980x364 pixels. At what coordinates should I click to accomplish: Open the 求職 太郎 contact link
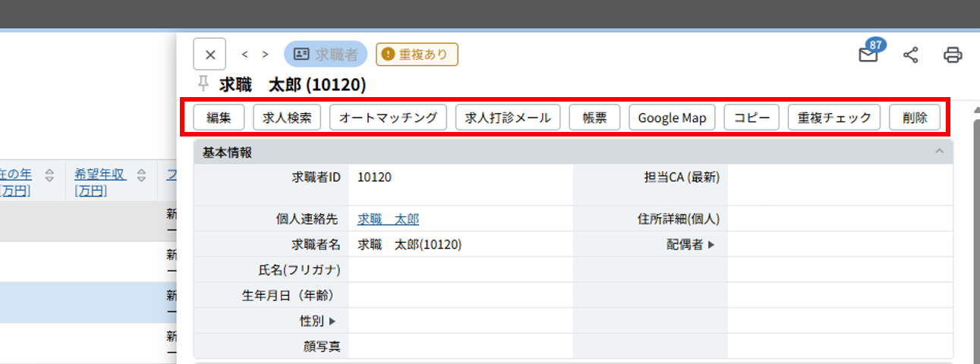coord(388,219)
